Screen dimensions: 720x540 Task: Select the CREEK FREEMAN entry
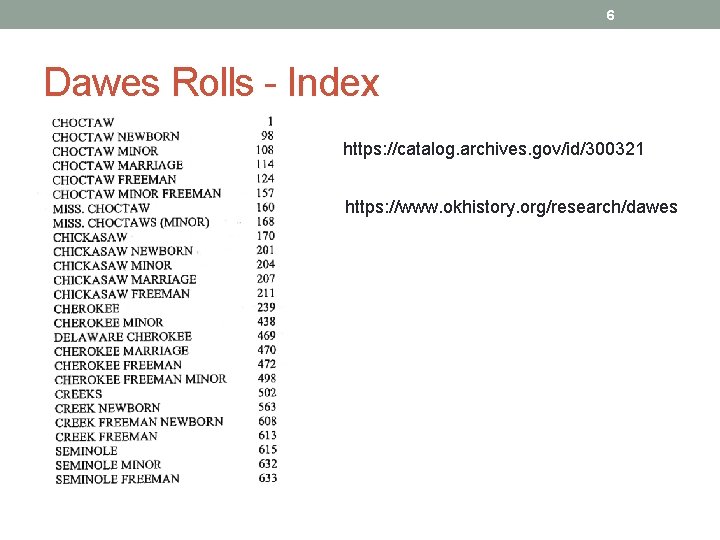pos(106,437)
